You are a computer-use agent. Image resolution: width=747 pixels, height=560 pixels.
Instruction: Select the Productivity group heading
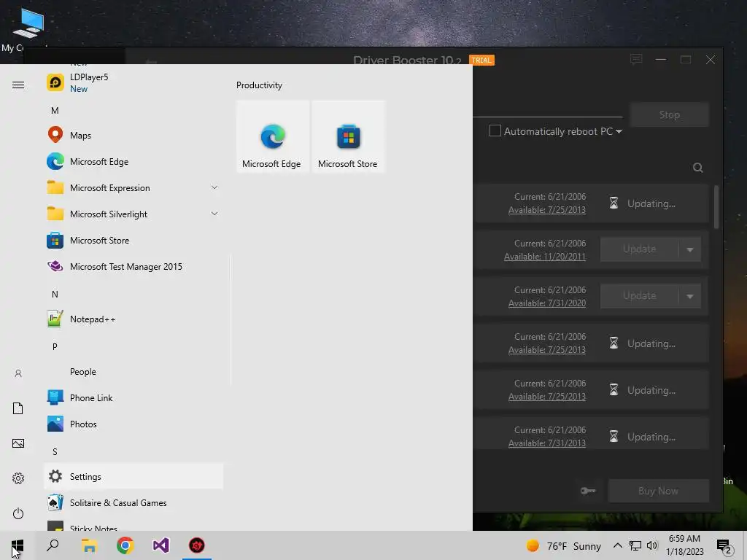259,85
